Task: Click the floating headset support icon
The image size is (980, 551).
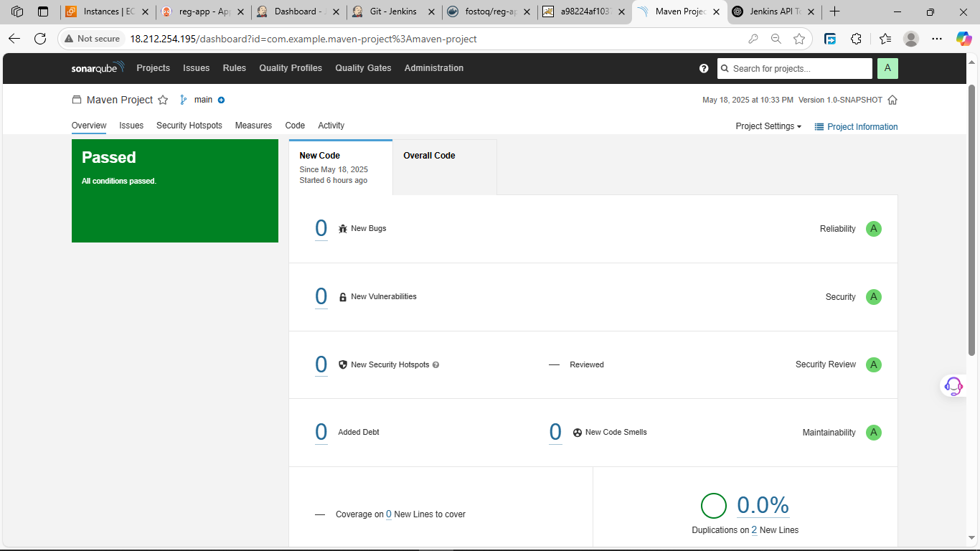Action: pyautogui.click(x=953, y=386)
